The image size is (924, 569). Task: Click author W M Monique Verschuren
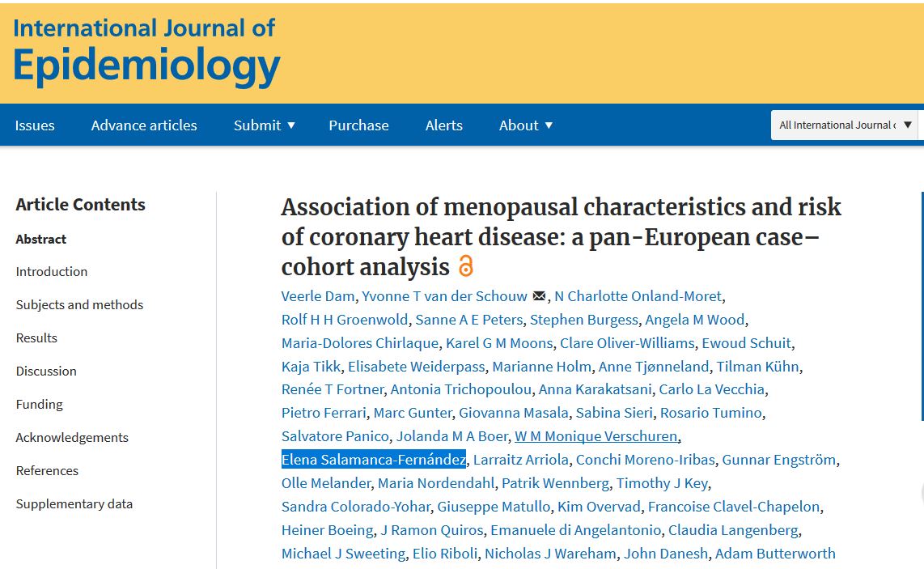tap(596, 436)
